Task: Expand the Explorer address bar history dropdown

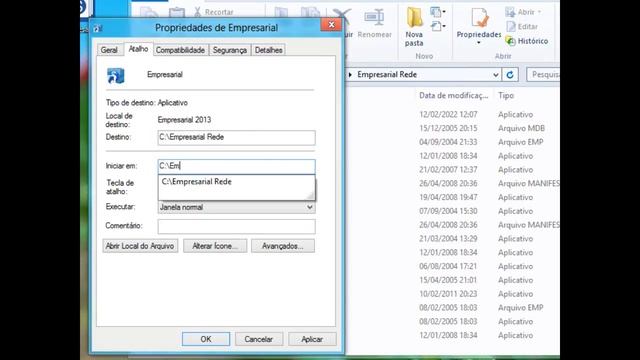Action: (x=495, y=75)
